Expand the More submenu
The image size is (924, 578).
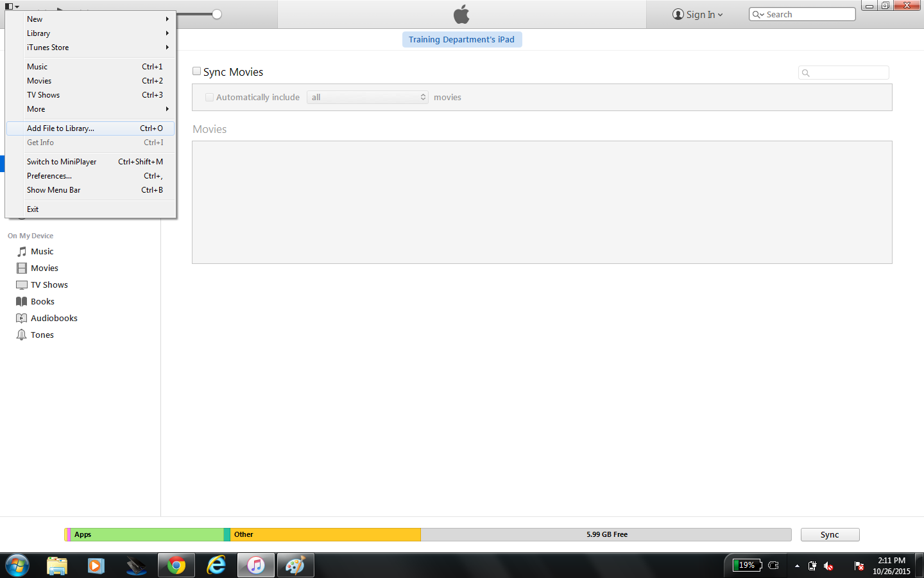[90, 109]
